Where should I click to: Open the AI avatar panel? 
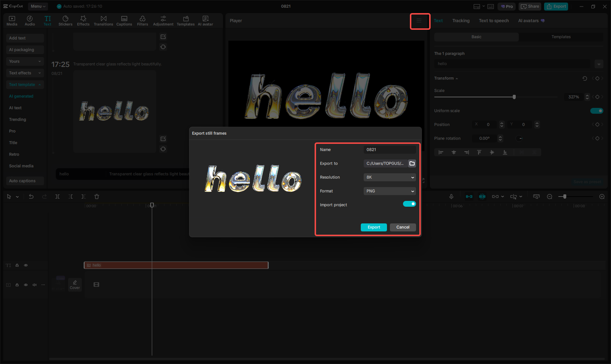[205, 20]
